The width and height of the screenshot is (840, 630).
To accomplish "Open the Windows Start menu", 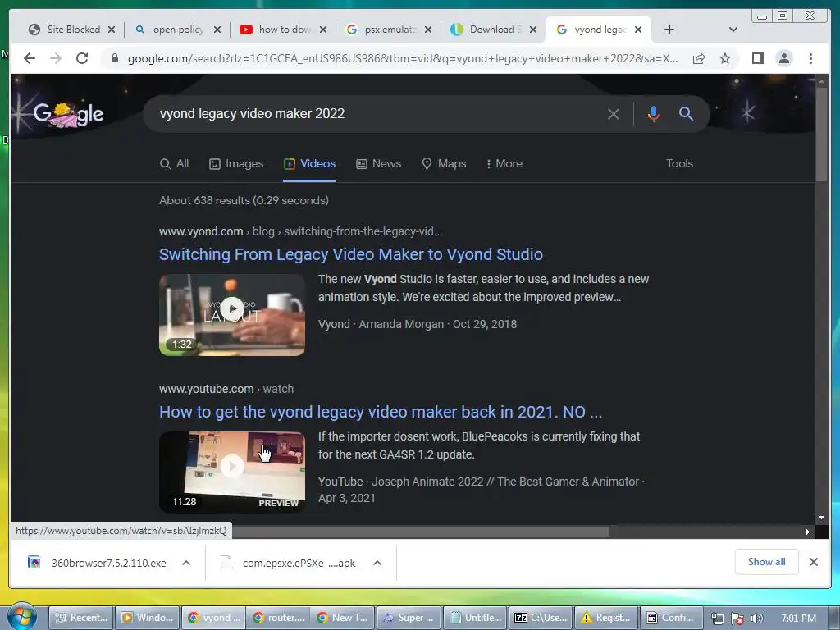I will (21, 617).
